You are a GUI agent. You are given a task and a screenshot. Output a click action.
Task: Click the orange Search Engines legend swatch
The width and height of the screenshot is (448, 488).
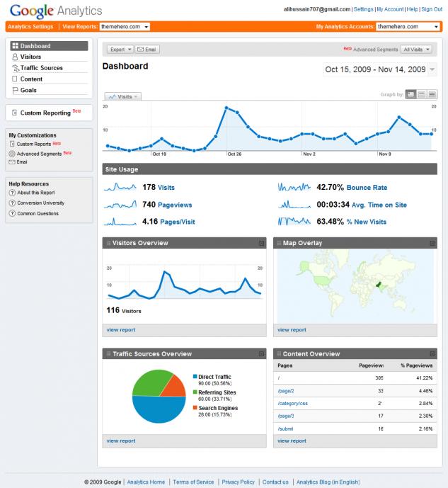195,408
